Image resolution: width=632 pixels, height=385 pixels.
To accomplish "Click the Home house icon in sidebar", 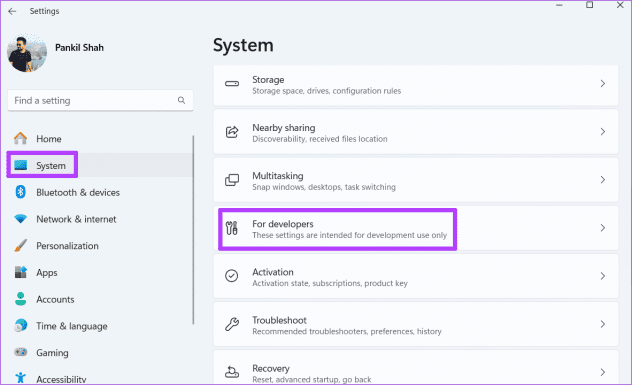I will click(20, 139).
